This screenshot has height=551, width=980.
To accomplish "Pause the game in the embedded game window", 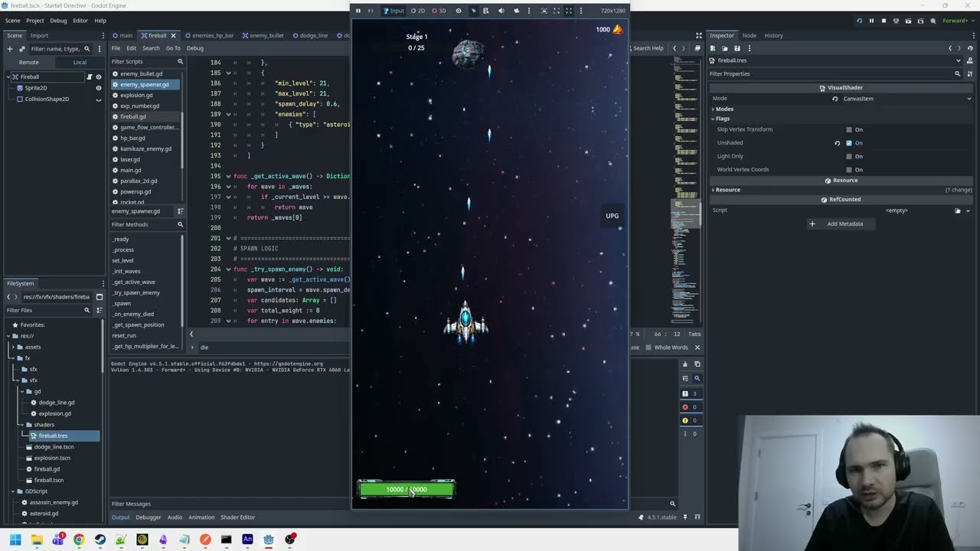I will [x=358, y=11].
